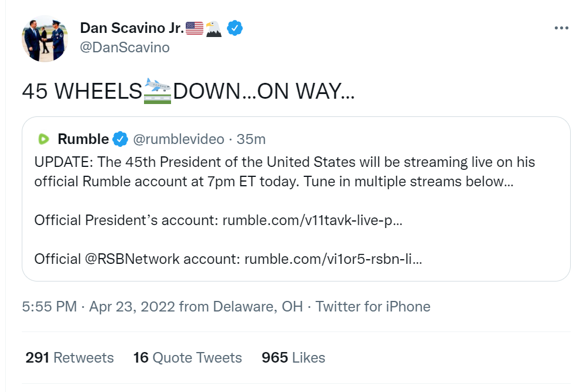This screenshot has width=586, height=392.
Task: Click the blue verified badge beside Dan Scavino Jr.
Action: pos(235,28)
